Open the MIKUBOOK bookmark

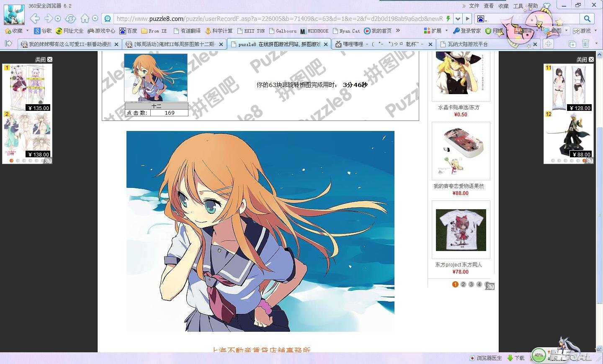314,31
